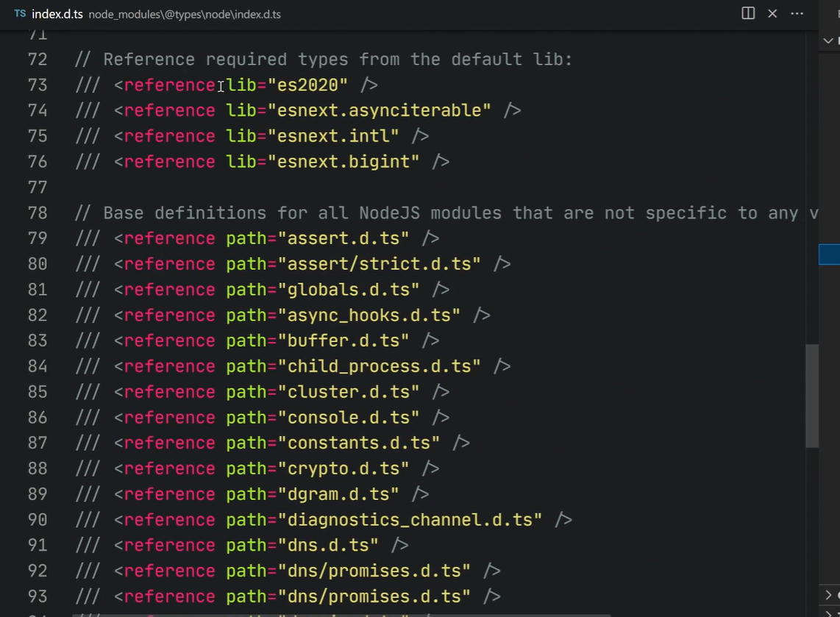Open the editor More Actions ellipsis menu

tap(797, 13)
